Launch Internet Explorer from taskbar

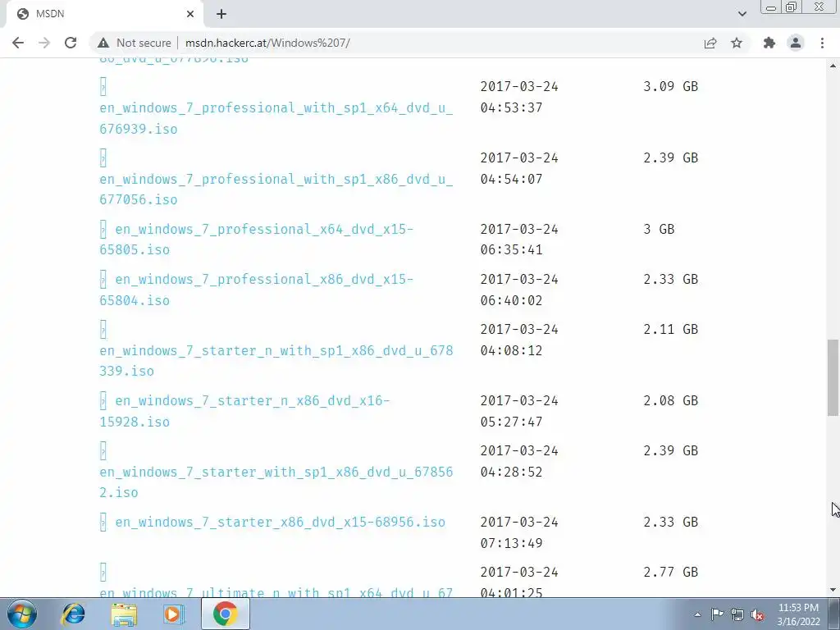[x=73, y=614]
